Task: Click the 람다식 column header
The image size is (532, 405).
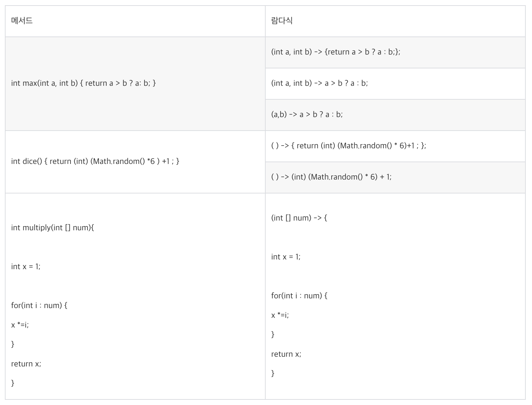Action: [x=395, y=21]
